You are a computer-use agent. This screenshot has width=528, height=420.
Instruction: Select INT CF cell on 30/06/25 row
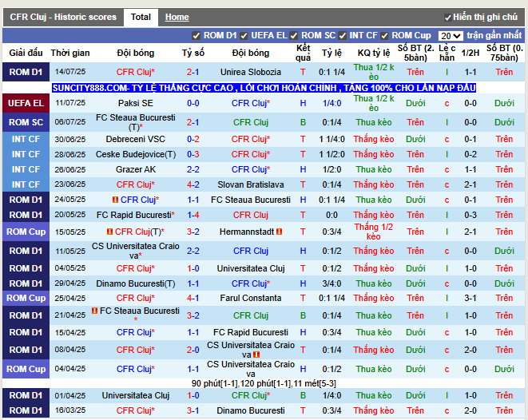click(26, 139)
